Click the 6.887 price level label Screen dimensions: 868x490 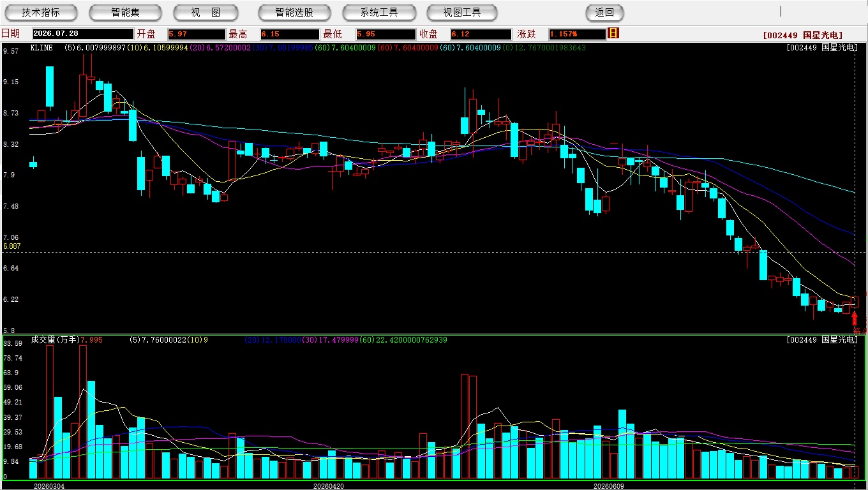[x=12, y=246]
